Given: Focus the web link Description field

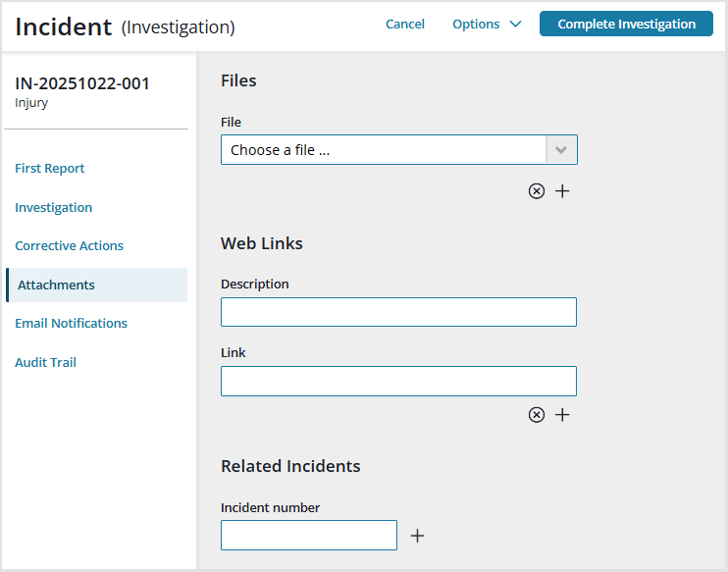Looking at the screenshot, I should [x=398, y=312].
